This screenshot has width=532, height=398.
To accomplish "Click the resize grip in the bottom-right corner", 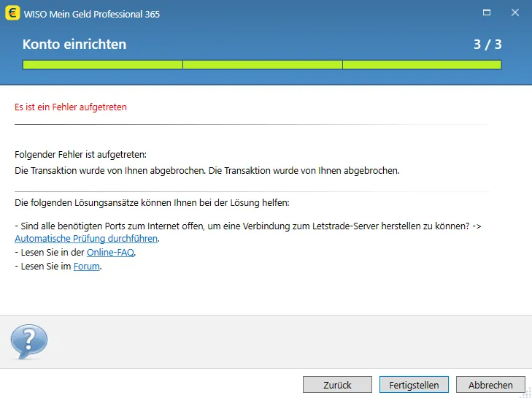I will click(x=526, y=392).
